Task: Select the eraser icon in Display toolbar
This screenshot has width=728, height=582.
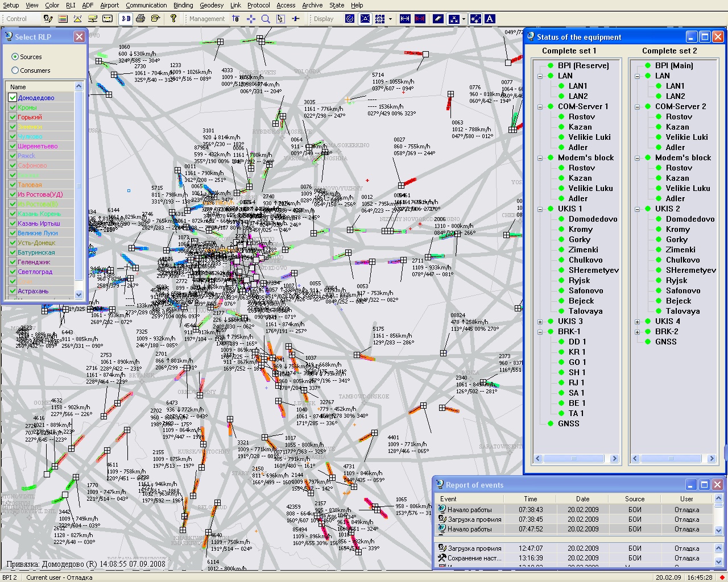Action: (x=438, y=19)
